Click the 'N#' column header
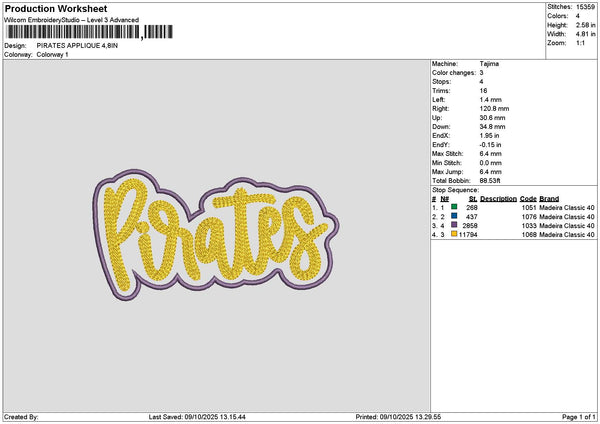Viewport: 600px width, 424px height. 444,199
